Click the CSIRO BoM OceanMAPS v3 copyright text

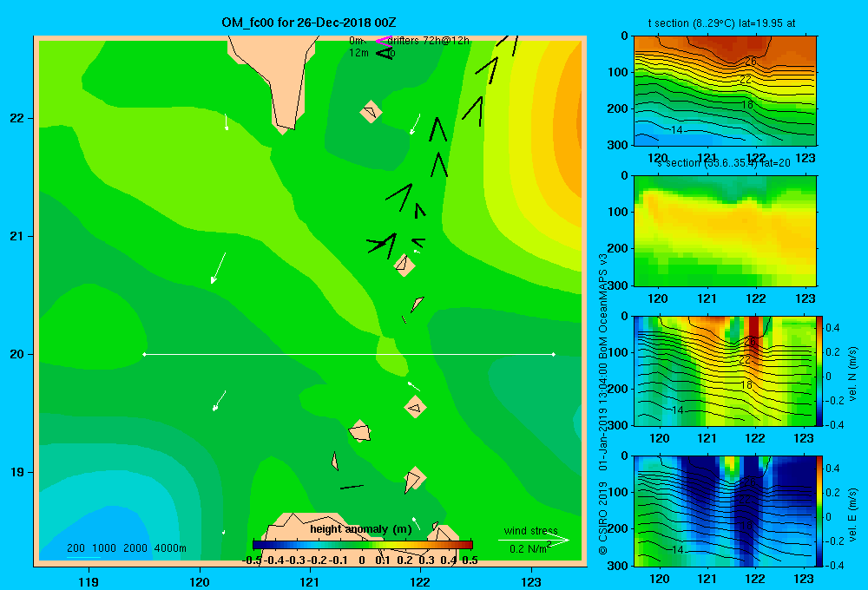[603, 404]
